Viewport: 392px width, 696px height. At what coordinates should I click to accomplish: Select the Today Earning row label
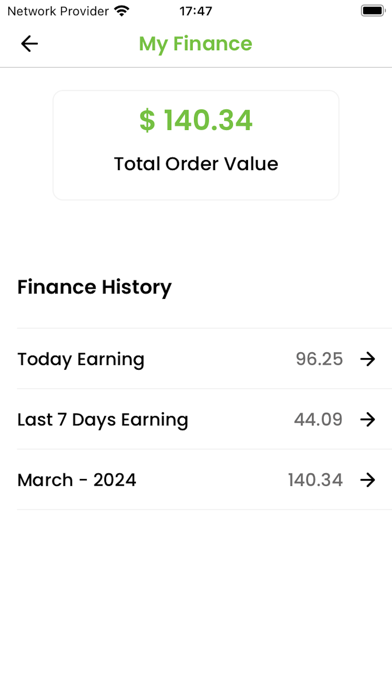[x=81, y=359]
